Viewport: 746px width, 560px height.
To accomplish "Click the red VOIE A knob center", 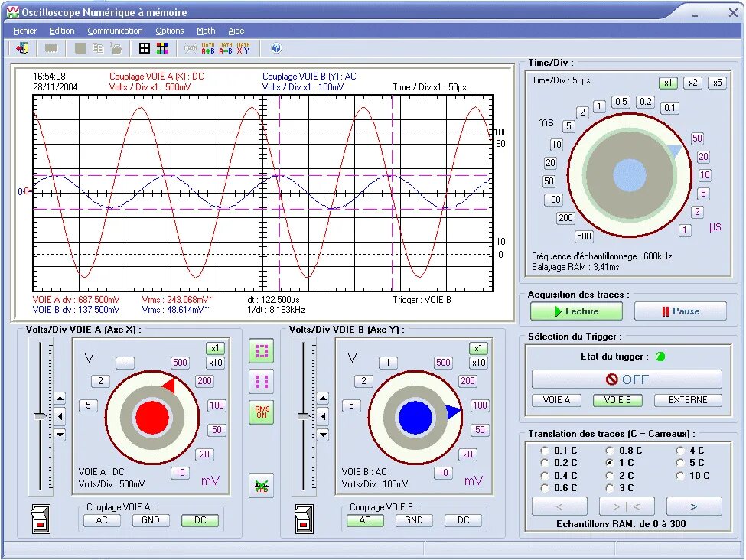I will 152,417.
